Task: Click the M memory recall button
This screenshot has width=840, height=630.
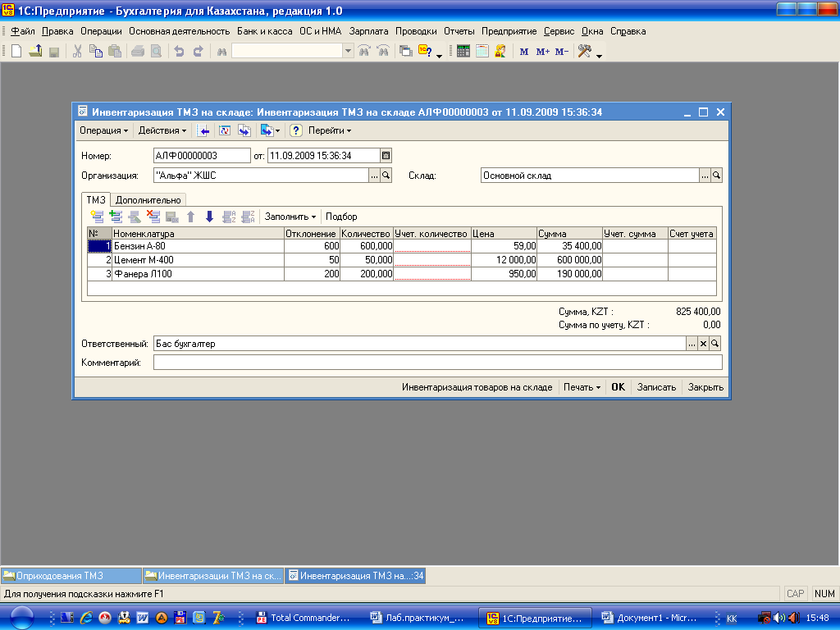Action: click(x=524, y=52)
